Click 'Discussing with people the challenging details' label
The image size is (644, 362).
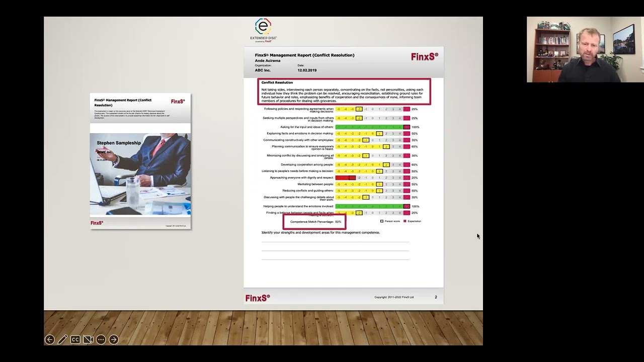(x=299, y=199)
